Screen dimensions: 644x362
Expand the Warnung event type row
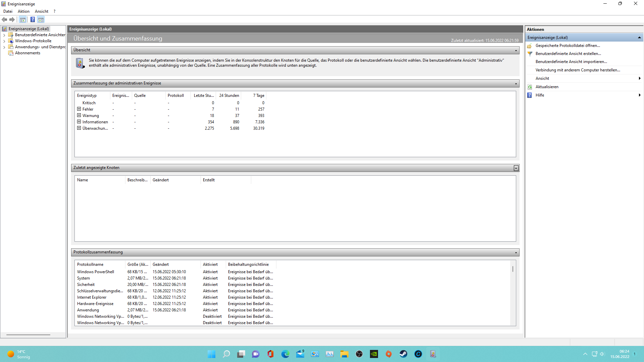79,115
